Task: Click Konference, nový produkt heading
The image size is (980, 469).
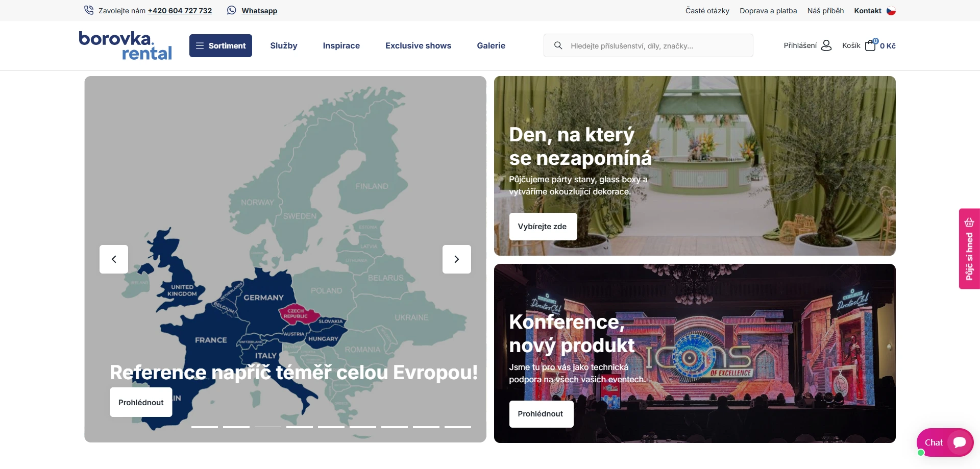Action: coord(572,334)
